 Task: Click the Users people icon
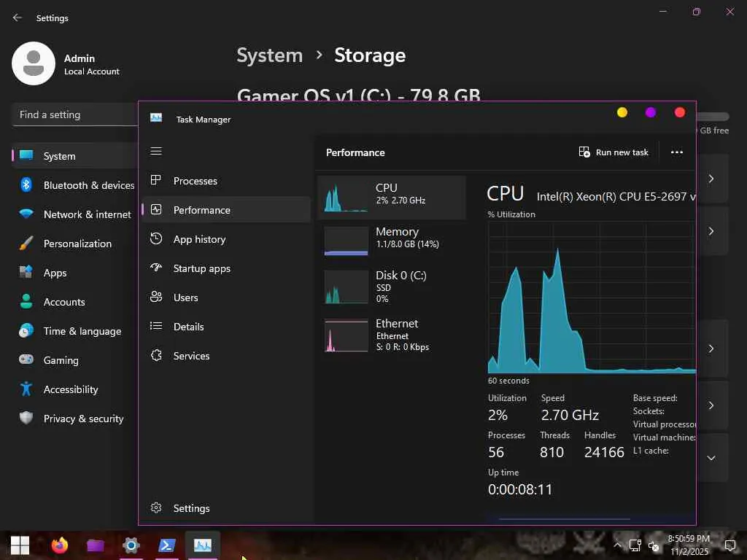pos(156,297)
